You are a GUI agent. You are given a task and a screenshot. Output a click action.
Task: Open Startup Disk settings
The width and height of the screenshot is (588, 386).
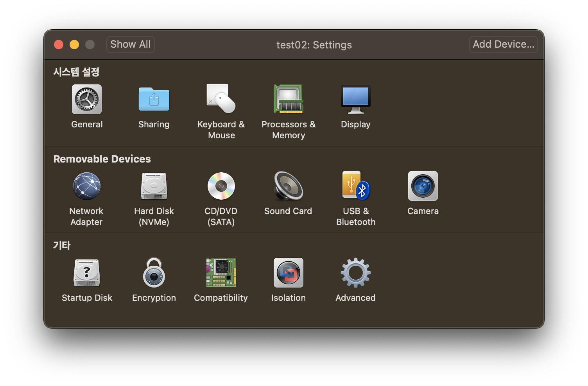87,273
